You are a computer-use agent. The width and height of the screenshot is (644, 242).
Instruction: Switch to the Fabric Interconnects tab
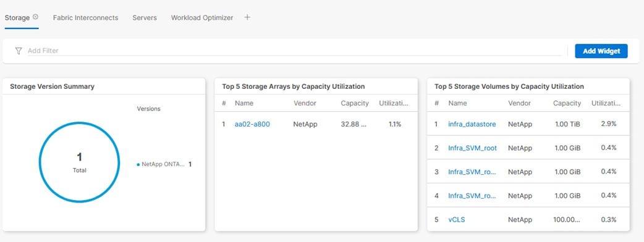click(85, 18)
